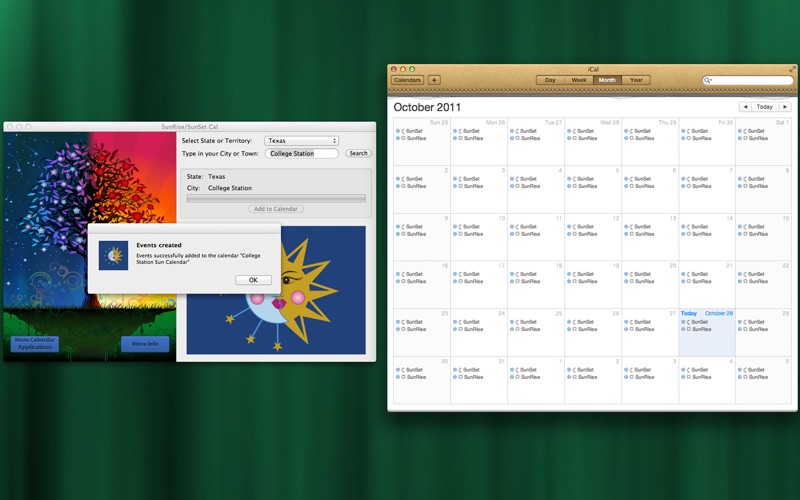Viewport: 800px width, 500px height.
Task: Click the progress bar under City
Action: (276, 198)
